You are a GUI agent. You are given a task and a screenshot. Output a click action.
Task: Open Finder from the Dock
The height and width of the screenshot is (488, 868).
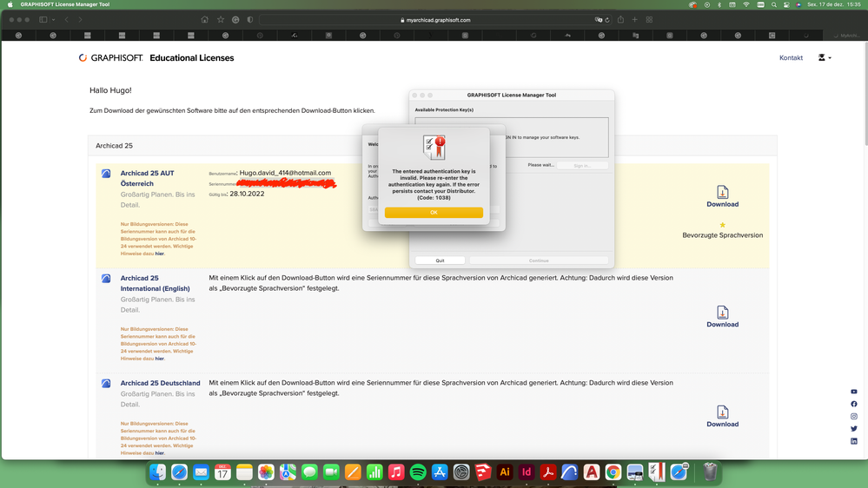click(x=158, y=472)
